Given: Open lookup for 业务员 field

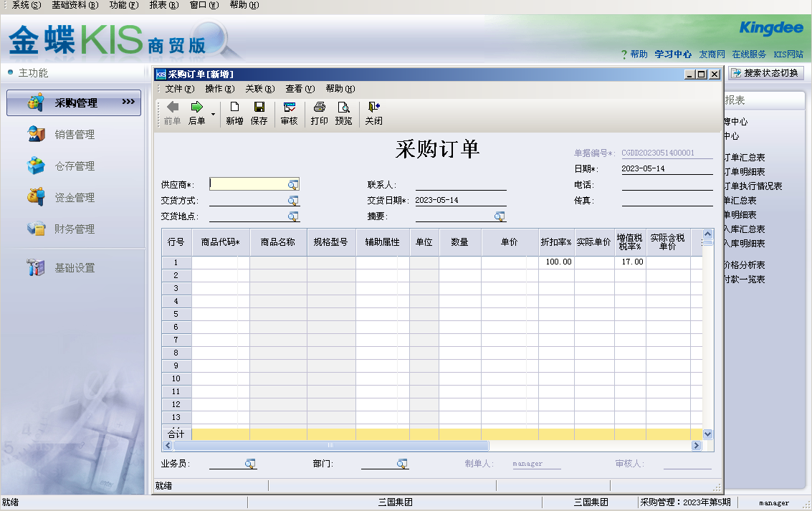Looking at the screenshot, I should tap(250, 464).
